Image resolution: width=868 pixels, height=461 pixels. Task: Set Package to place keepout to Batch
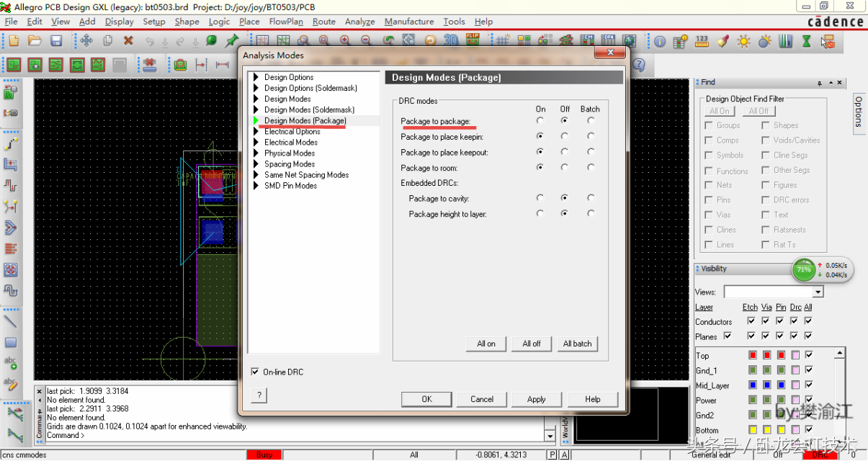[591, 152]
